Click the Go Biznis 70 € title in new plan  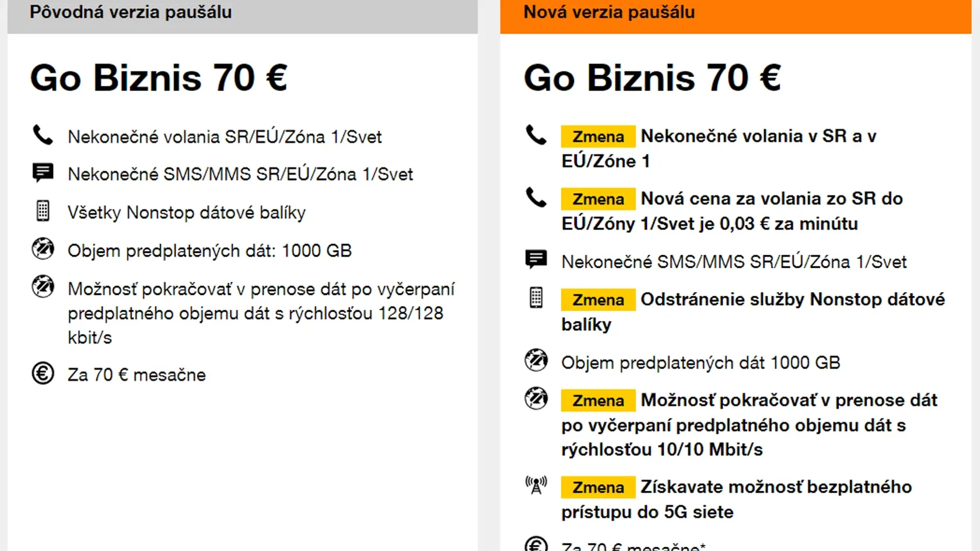coord(652,78)
